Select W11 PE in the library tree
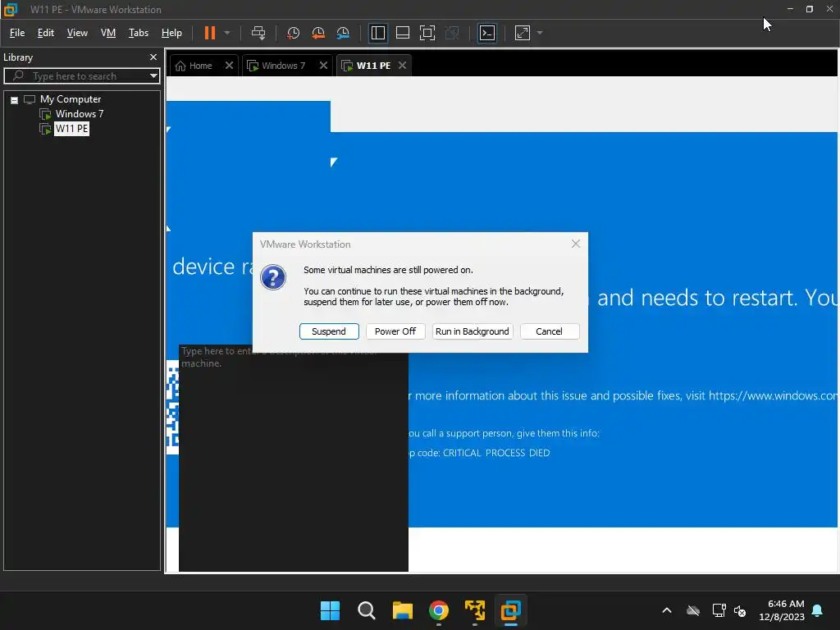 (71, 129)
